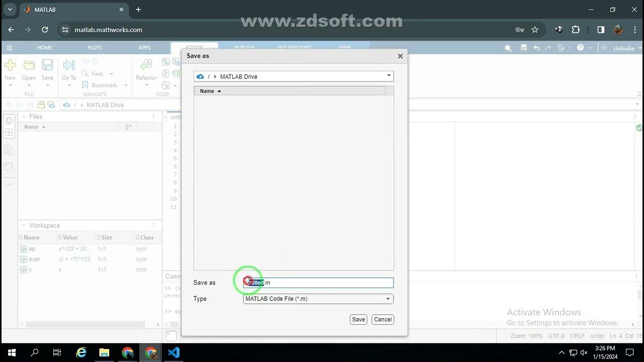Open the Save as folder path dropdown
This screenshot has height=362, width=644.
pyautogui.click(x=388, y=76)
